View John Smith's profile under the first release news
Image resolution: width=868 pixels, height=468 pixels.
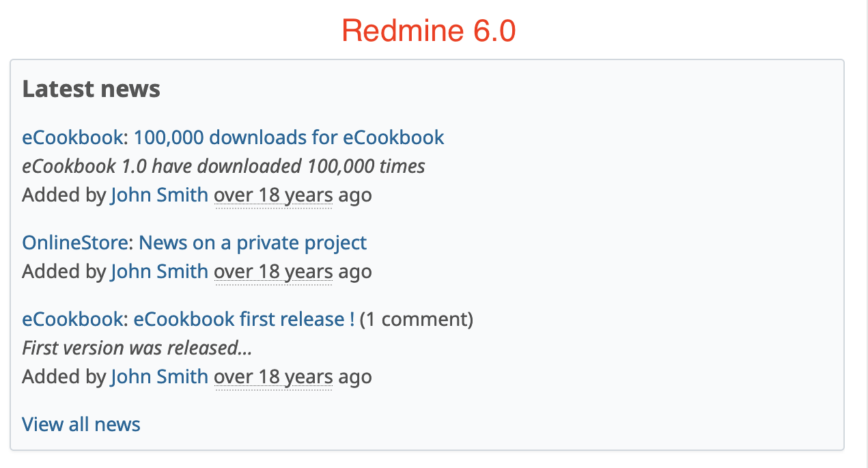pos(159,376)
